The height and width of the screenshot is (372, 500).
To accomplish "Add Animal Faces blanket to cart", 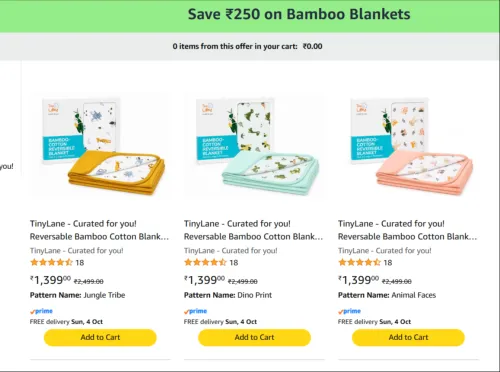I will [x=408, y=337].
